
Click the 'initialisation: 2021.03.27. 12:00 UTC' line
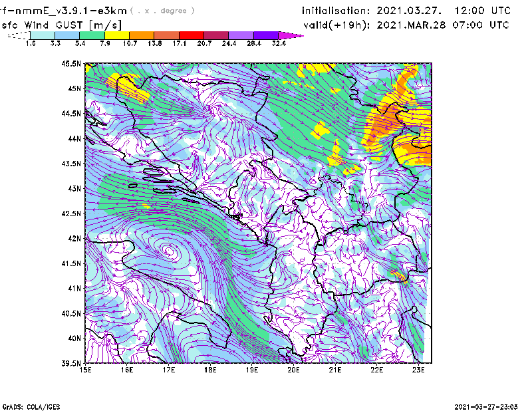tap(406, 11)
